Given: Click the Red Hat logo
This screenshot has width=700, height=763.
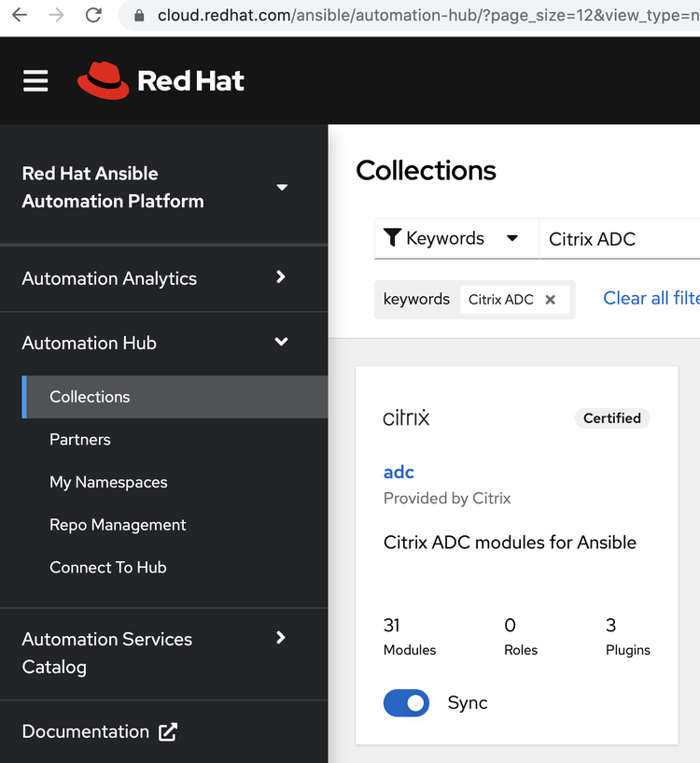Looking at the screenshot, I should click(161, 80).
